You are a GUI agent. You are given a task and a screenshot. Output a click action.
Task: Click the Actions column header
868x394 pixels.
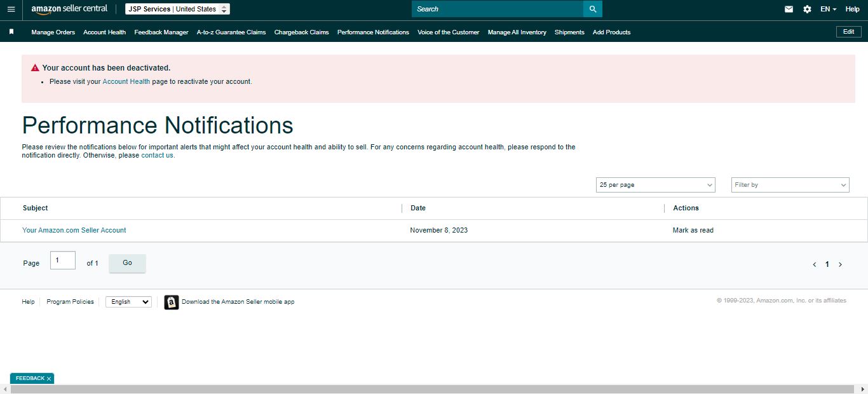686,208
